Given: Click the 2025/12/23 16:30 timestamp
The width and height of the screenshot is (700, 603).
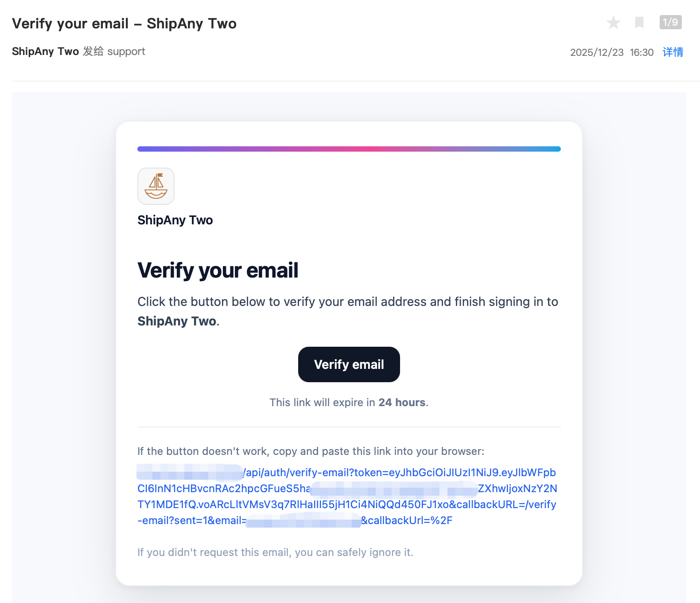Looking at the screenshot, I should tap(611, 52).
